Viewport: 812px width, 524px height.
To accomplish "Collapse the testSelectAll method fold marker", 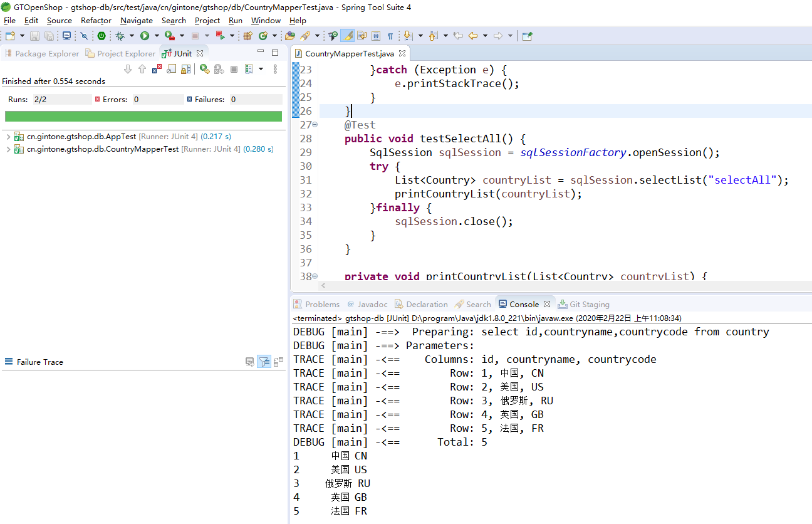I will pyautogui.click(x=315, y=125).
